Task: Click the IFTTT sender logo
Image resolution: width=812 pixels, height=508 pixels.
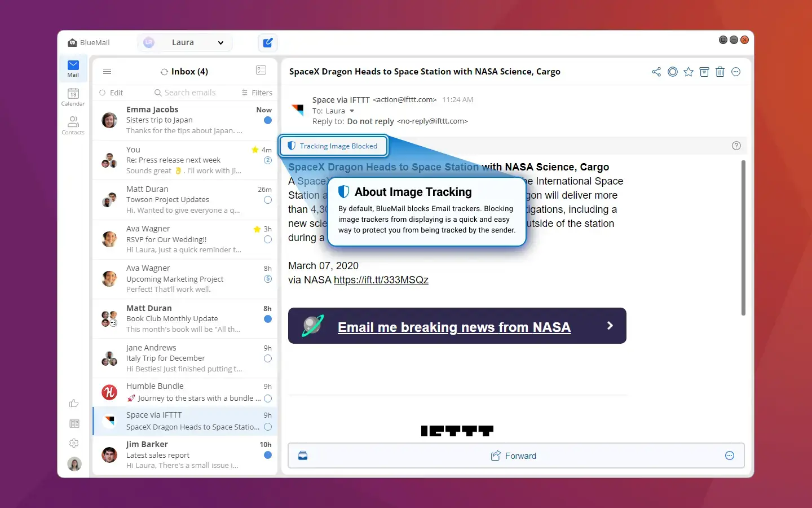Action: coord(298,108)
